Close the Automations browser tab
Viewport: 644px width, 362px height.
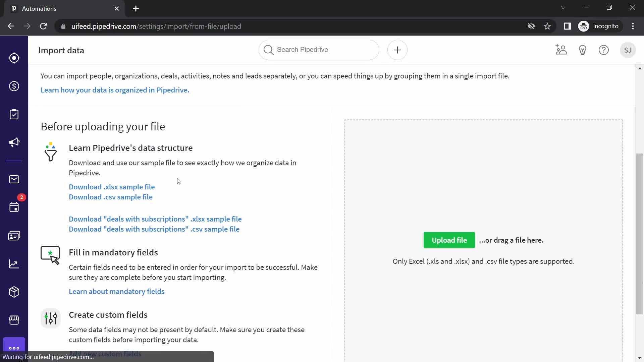[x=117, y=9]
